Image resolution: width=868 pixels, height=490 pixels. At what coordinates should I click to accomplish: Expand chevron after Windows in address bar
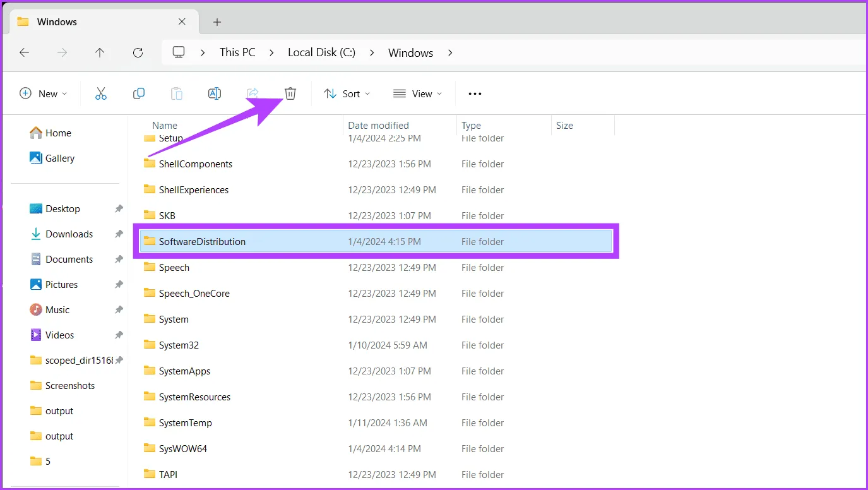[450, 52]
